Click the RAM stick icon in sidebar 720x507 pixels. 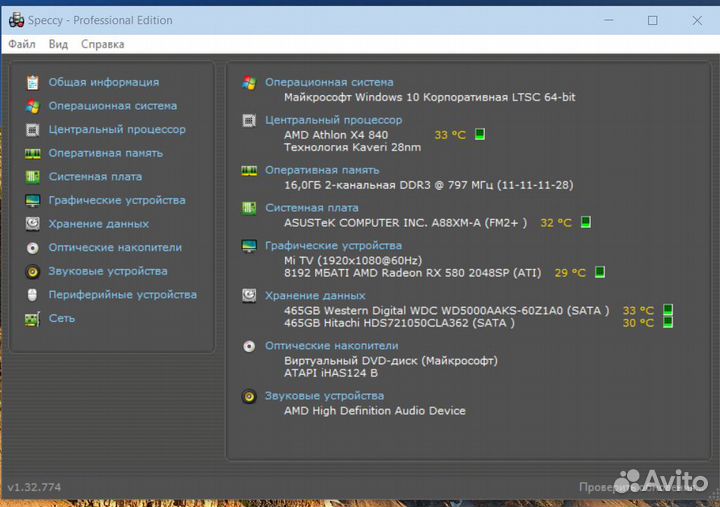(x=33, y=153)
